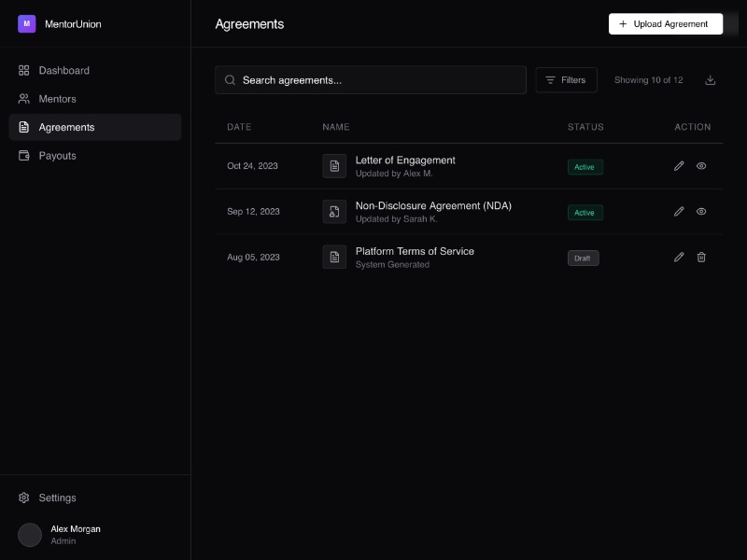
Task: Open Settings from the sidebar bottom
Action: 57,498
